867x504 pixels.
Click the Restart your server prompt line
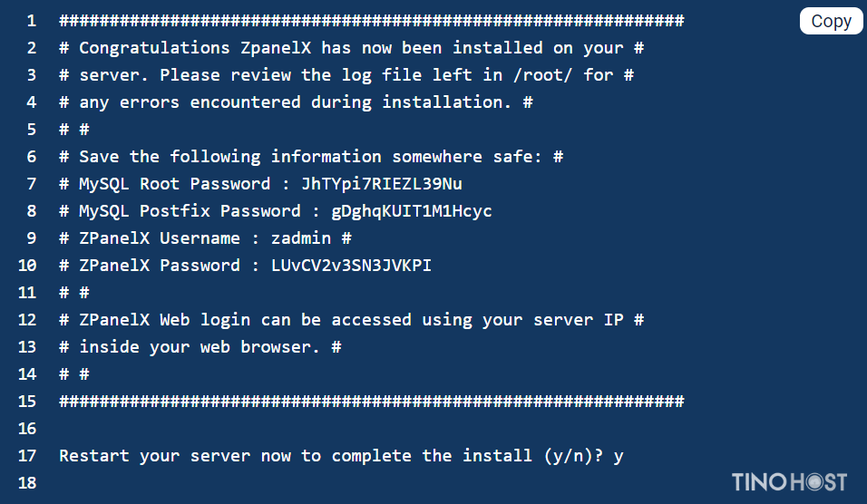pos(341,456)
